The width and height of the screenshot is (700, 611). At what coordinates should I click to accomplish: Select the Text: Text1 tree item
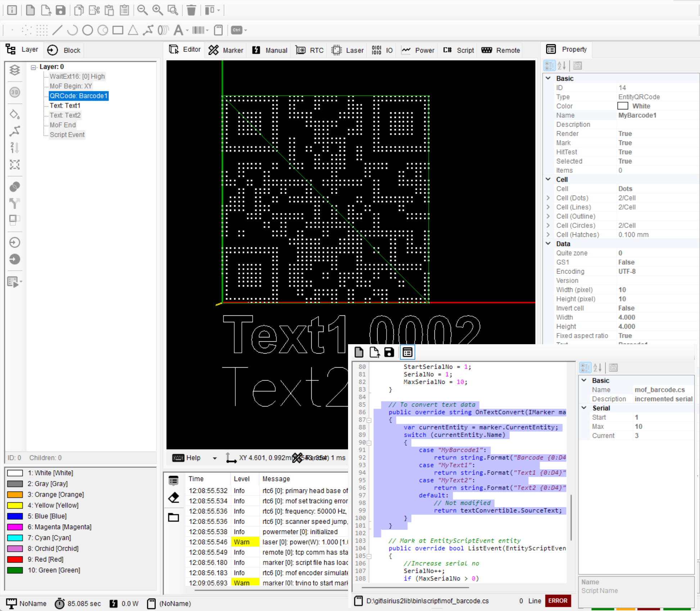click(x=65, y=105)
